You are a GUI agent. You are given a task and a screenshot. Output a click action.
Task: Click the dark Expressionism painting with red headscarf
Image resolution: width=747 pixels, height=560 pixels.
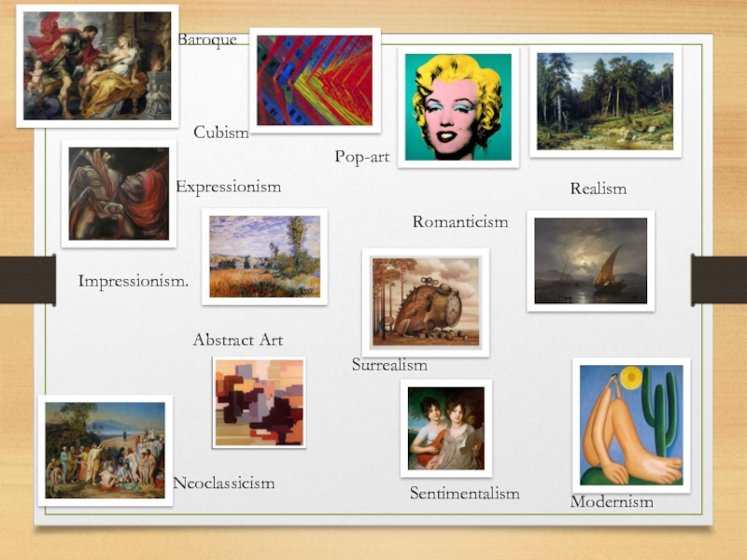(120, 194)
